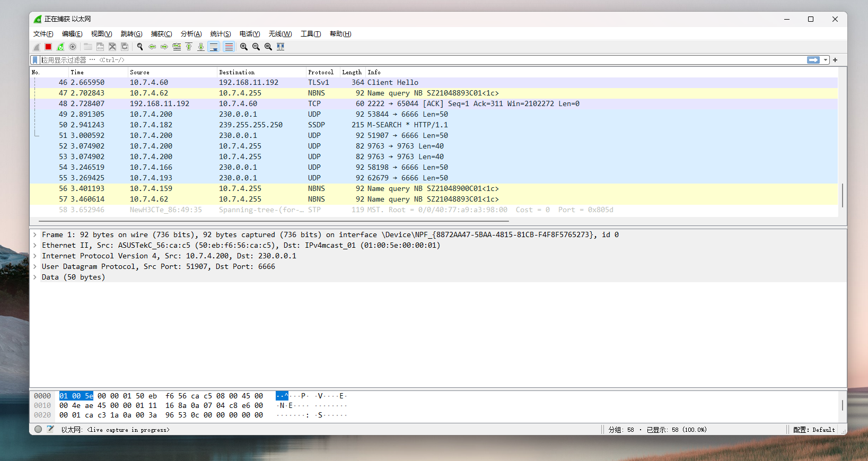The height and width of the screenshot is (461, 868).
Task: Open the 分析(A) menu
Action: [x=191, y=34]
